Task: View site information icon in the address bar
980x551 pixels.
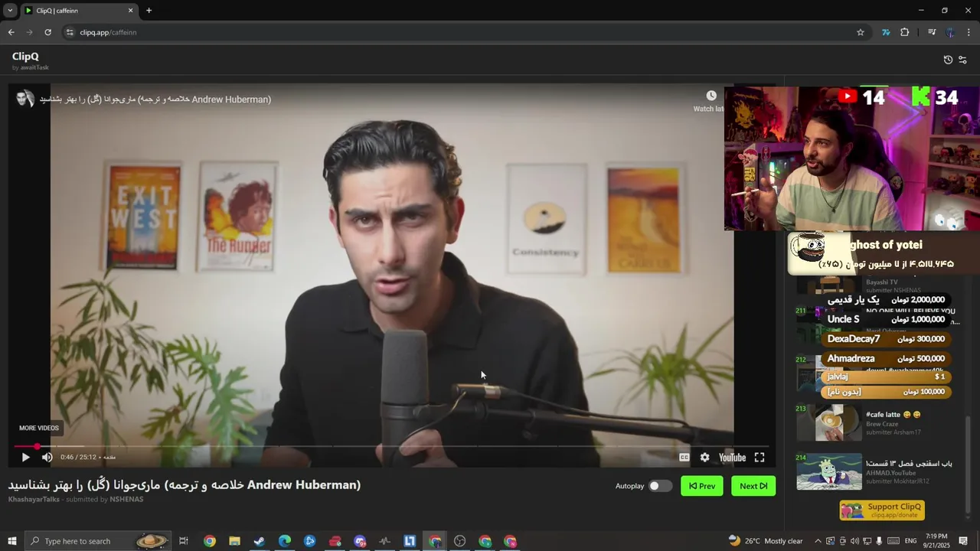Action: point(70,32)
